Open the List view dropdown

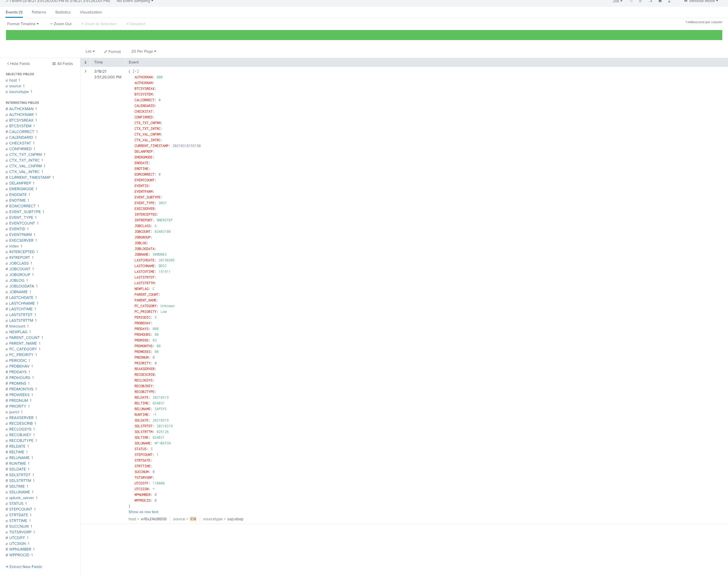click(90, 51)
